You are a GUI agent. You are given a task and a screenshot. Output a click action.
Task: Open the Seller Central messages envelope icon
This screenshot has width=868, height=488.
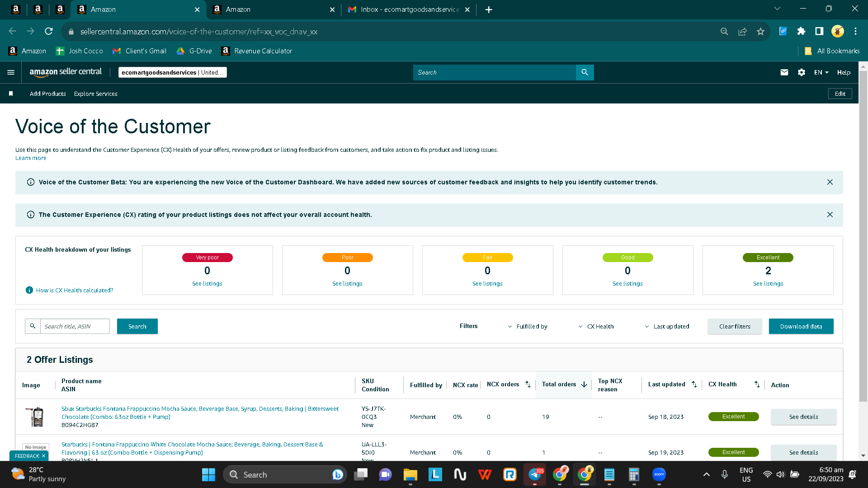(784, 72)
